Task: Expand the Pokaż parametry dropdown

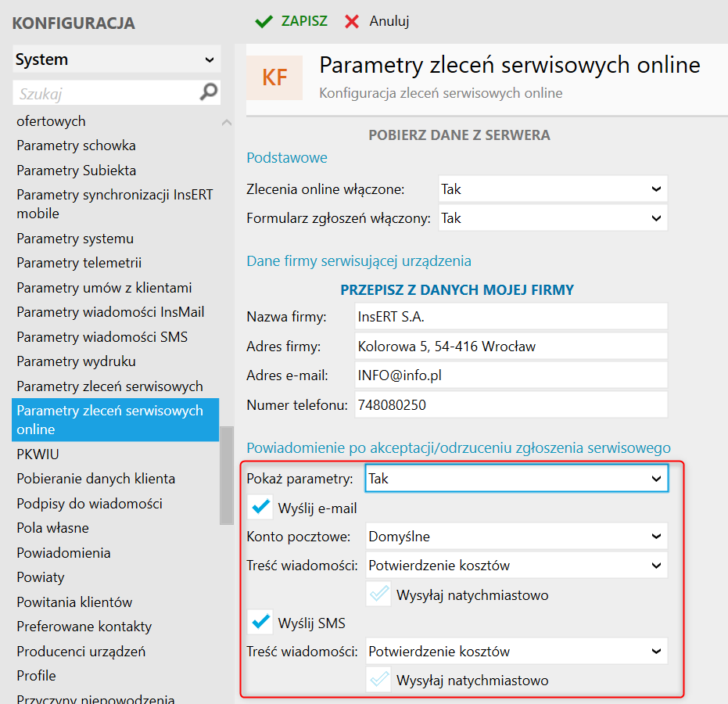Action: [x=517, y=478]
